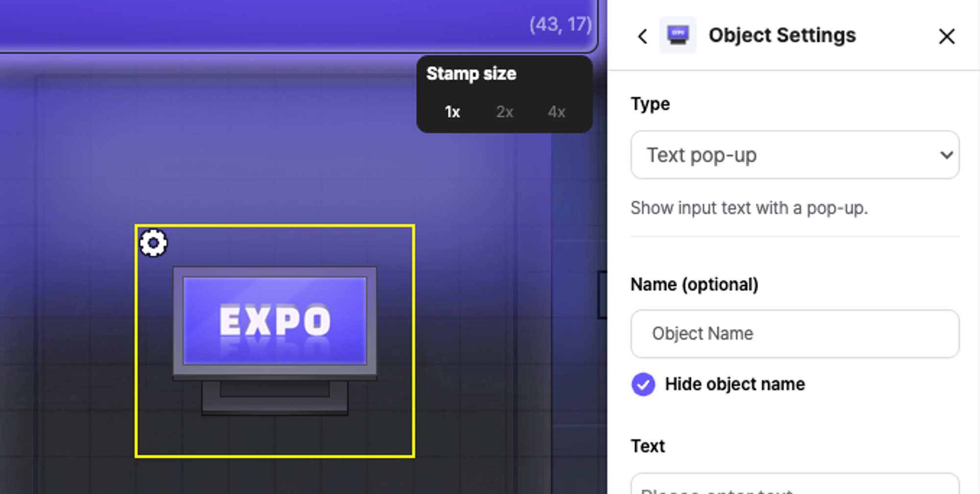Click the "Hide object name" label text
The width and height of the screenshot is (980, 494).
(735, 384)
